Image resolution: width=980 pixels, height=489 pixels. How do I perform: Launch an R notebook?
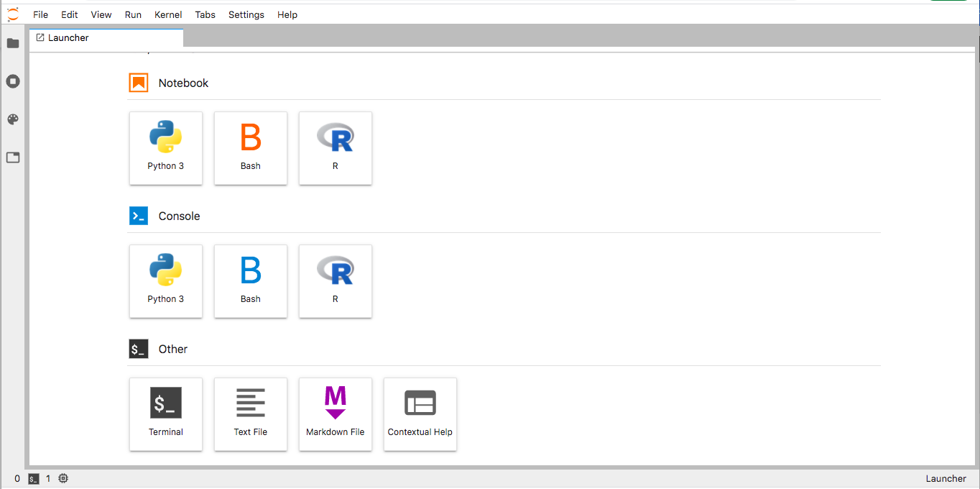[336, 148]
